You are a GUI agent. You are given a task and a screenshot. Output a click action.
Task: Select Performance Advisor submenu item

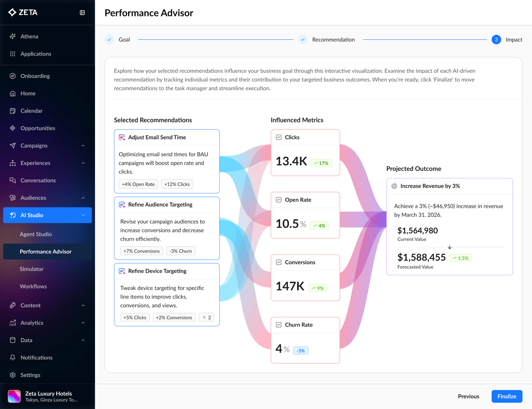pyautogui.click(x=48, y=251)
